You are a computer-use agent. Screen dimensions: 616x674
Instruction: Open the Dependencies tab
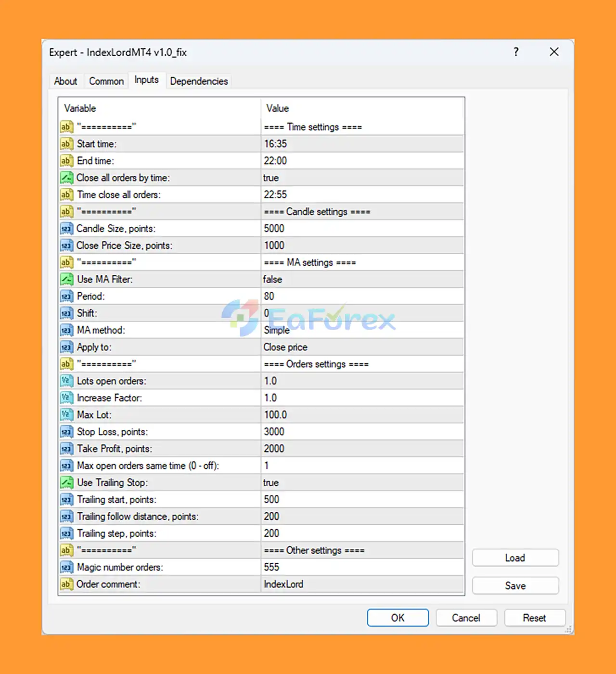pos(199,81)
